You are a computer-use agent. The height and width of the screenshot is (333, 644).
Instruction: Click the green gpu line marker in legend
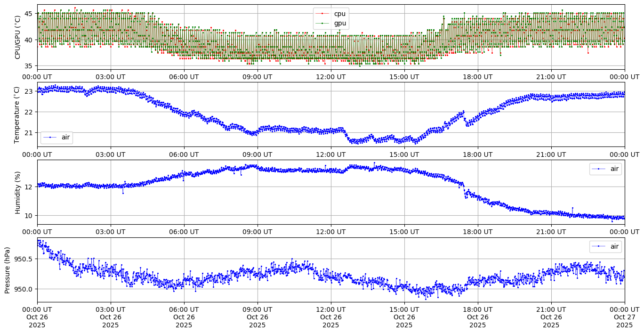coord(323,23)
